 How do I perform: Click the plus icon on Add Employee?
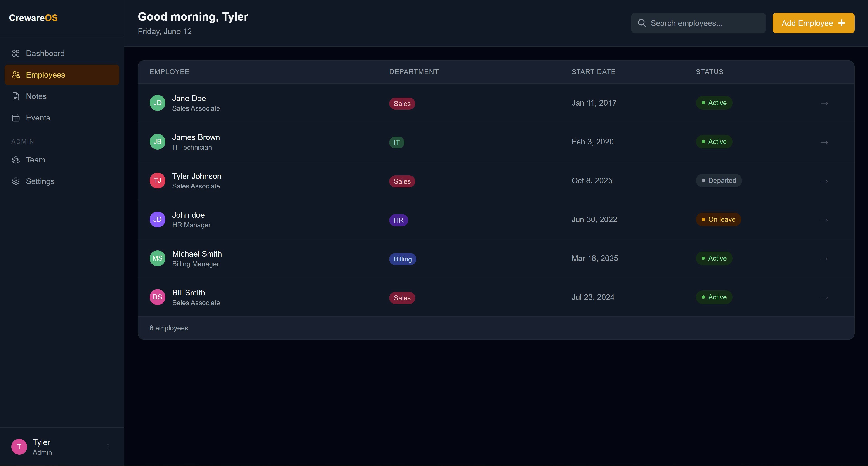[x=842, y=23]
